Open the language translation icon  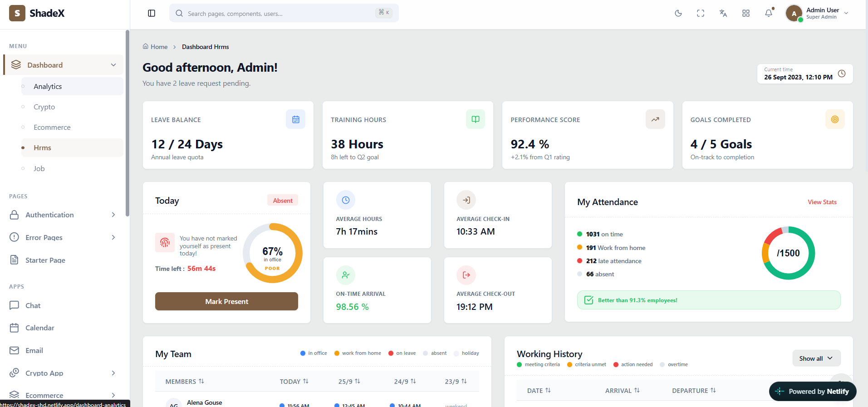[x=723, y=13]
